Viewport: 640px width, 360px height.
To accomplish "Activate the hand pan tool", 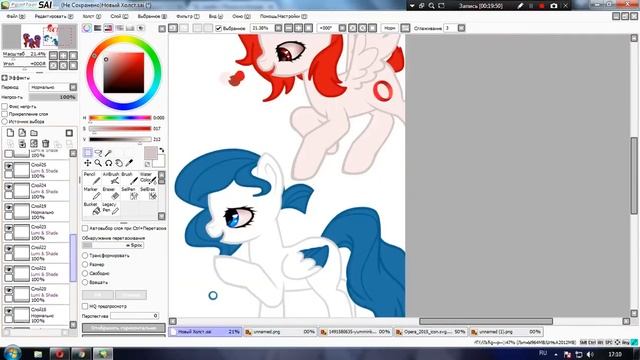I will 119,163.
